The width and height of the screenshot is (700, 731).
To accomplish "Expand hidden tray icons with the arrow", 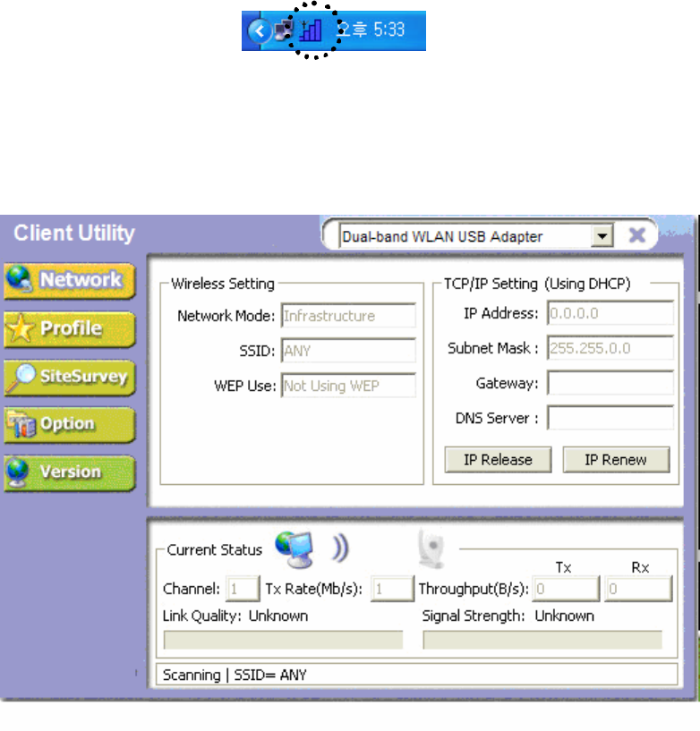I will (260, 31).
